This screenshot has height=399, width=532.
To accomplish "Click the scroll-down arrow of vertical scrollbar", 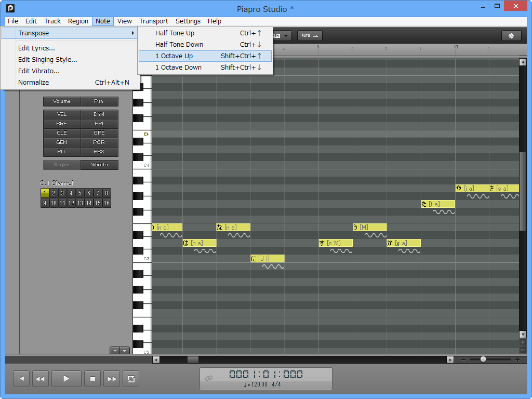I will pyautogui.click(x=523, y=334).
